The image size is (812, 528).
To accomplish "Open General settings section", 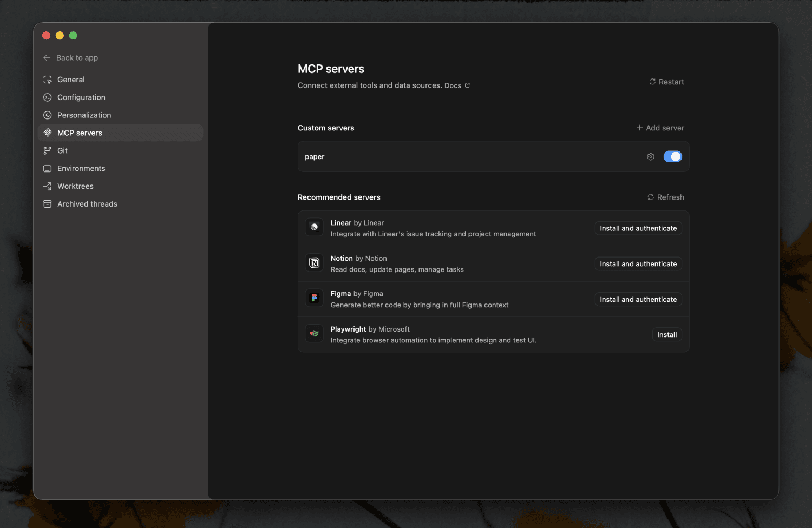I will [120, 80].
